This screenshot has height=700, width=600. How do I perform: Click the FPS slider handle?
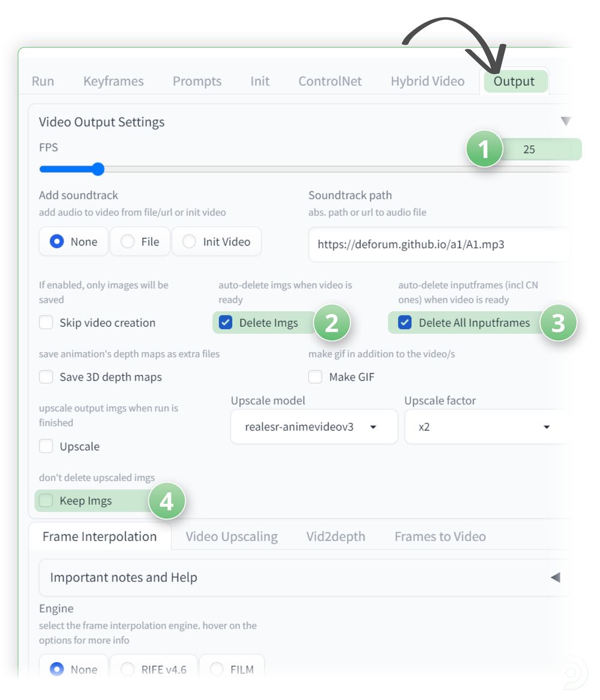(97, 169)
